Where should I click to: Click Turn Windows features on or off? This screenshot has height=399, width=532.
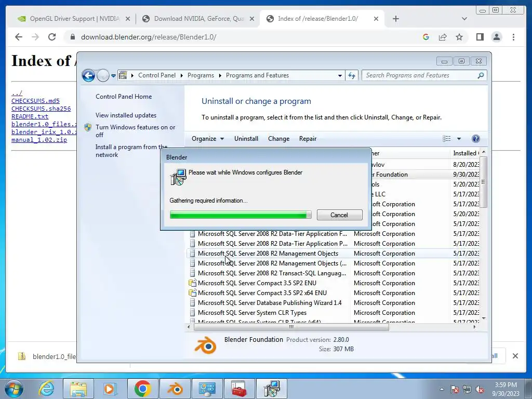click(x=136, y=131)
